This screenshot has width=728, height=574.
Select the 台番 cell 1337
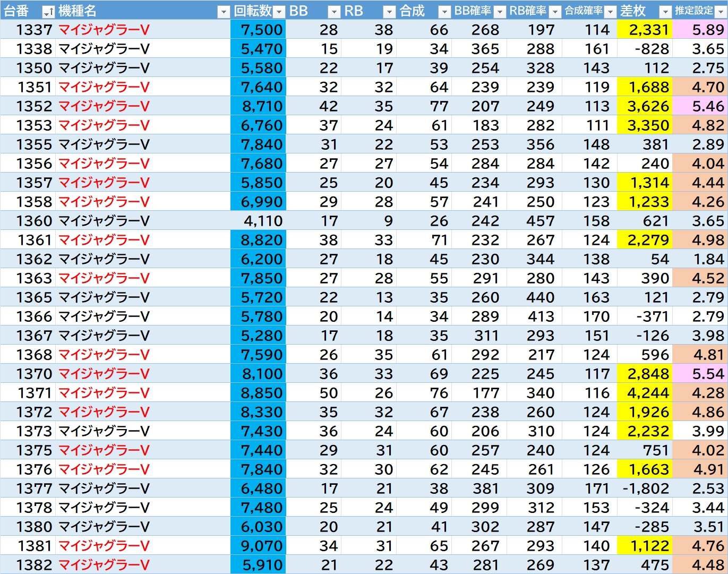coord(28,30)
